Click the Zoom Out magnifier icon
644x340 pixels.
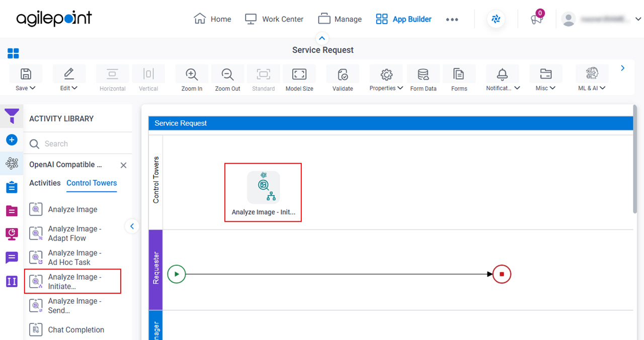click(228, 74)
